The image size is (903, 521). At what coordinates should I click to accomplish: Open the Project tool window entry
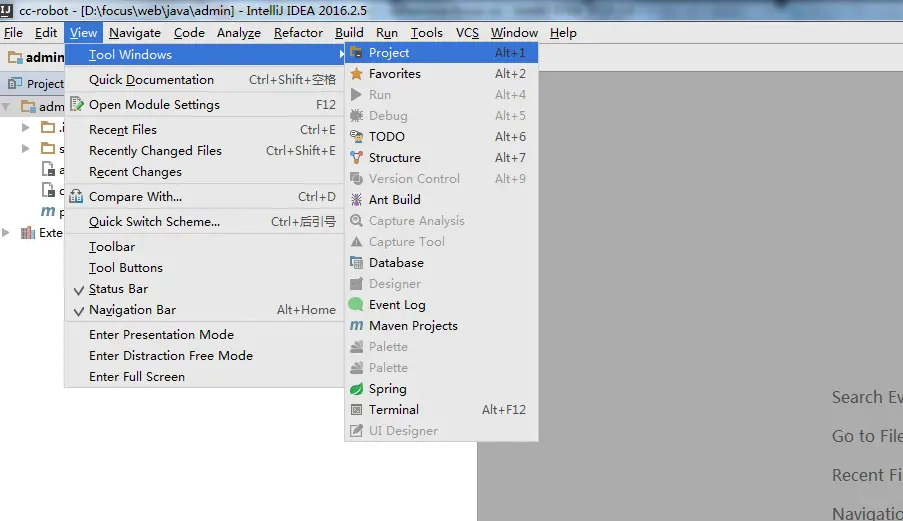pos(441,53)
